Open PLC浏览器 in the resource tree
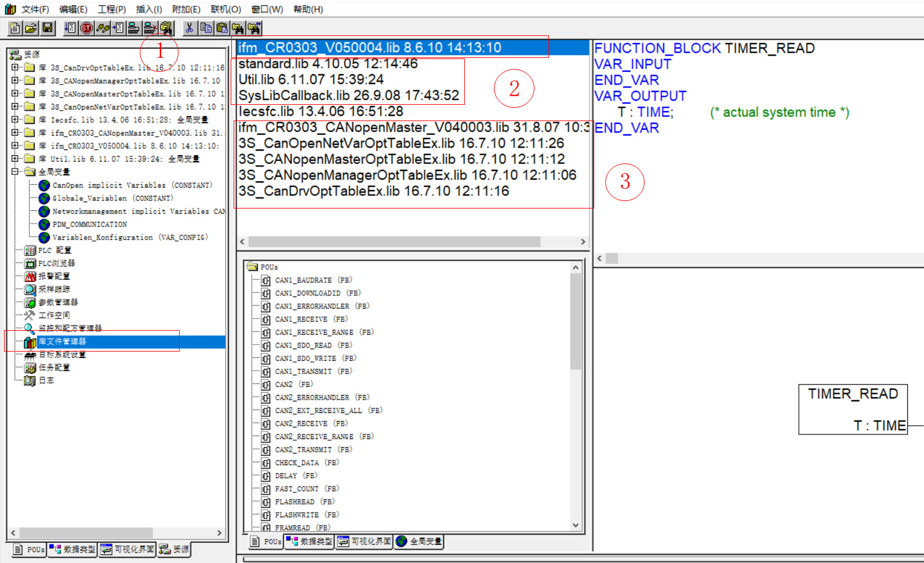 (56, 263)
